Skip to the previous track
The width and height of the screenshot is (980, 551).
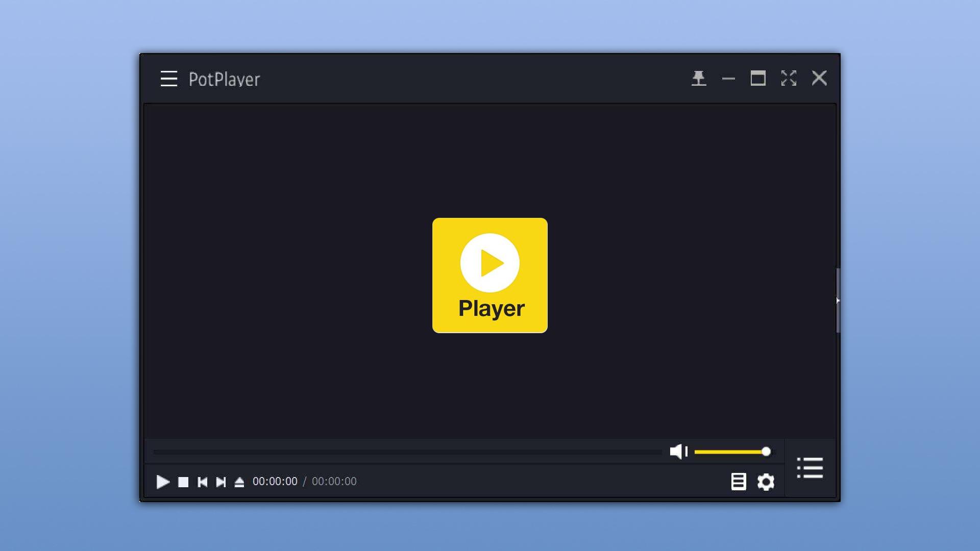tap(202, 482)
